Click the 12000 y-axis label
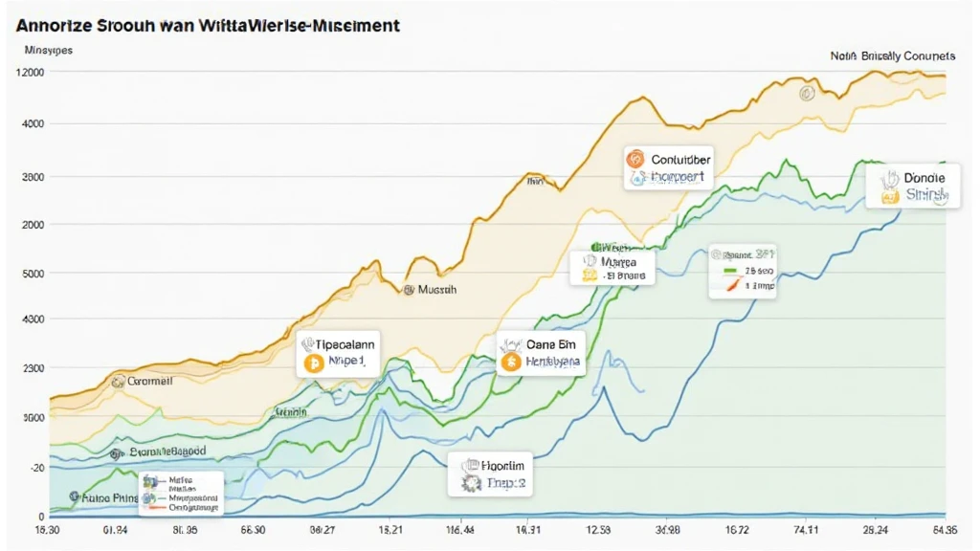 [x=32, y=73]
